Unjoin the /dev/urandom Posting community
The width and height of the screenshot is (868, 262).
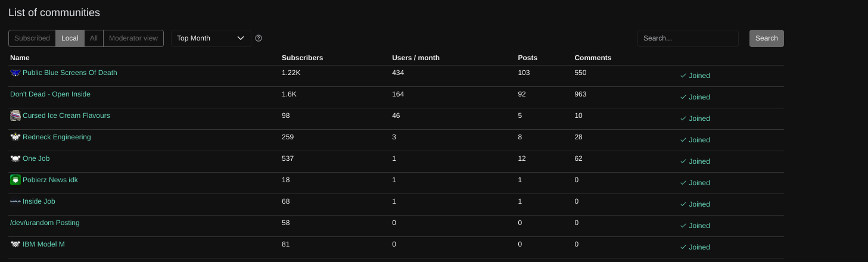click(695, 226)
